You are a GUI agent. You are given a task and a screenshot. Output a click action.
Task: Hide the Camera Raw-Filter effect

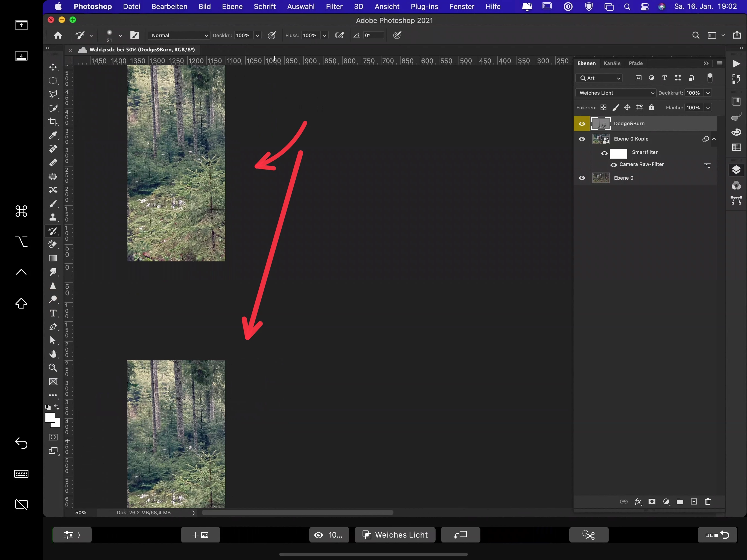pyautogui.click(x=613, y=165)
